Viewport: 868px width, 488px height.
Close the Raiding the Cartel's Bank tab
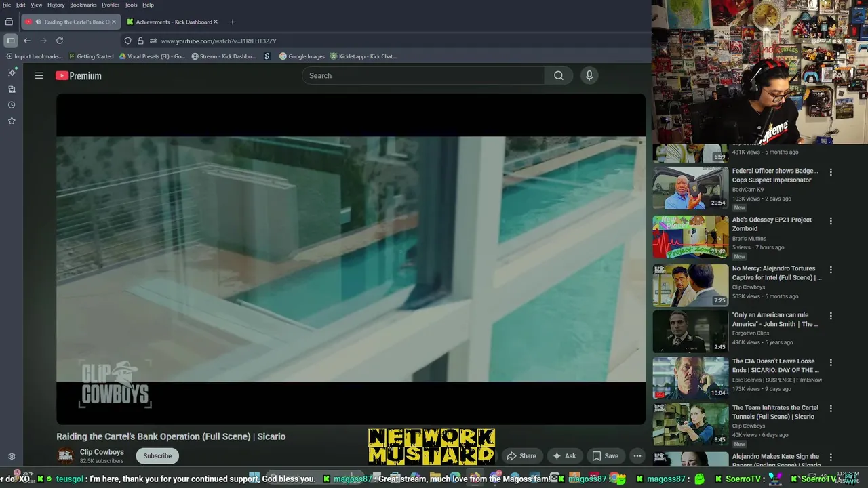[x=114, y=22]
